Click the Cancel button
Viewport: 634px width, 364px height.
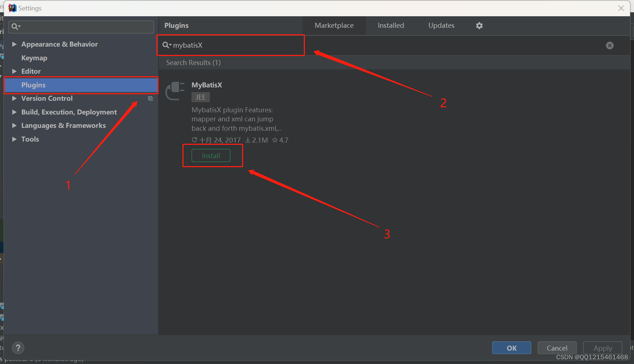click(x=557, y=348)
